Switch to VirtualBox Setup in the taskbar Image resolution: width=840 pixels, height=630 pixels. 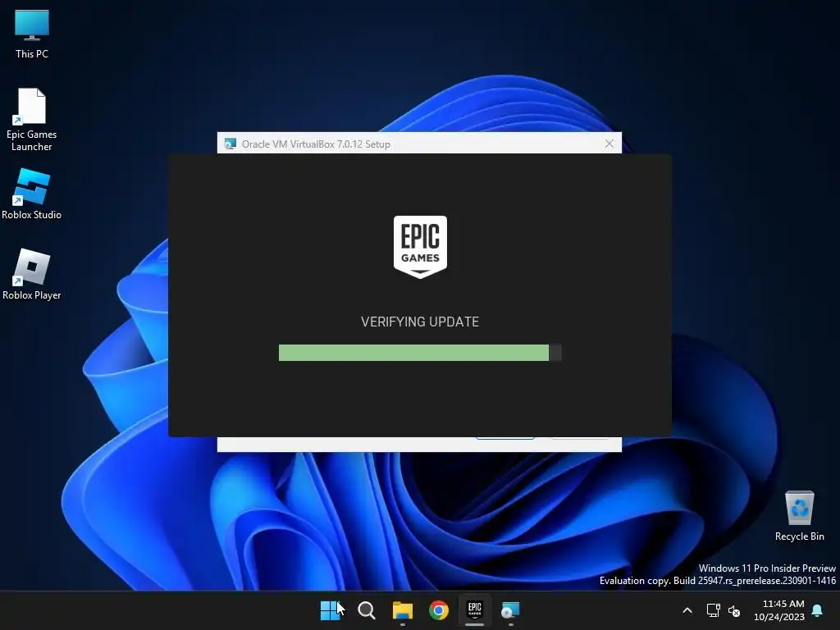pyautogui.click(x=510, y=610)
